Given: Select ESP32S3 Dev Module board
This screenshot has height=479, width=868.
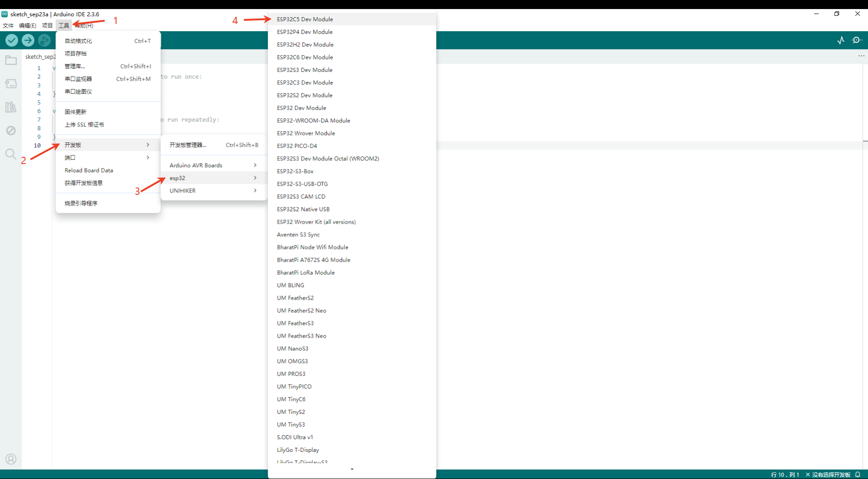Looking at the screenshot, I should coord(352,70).
